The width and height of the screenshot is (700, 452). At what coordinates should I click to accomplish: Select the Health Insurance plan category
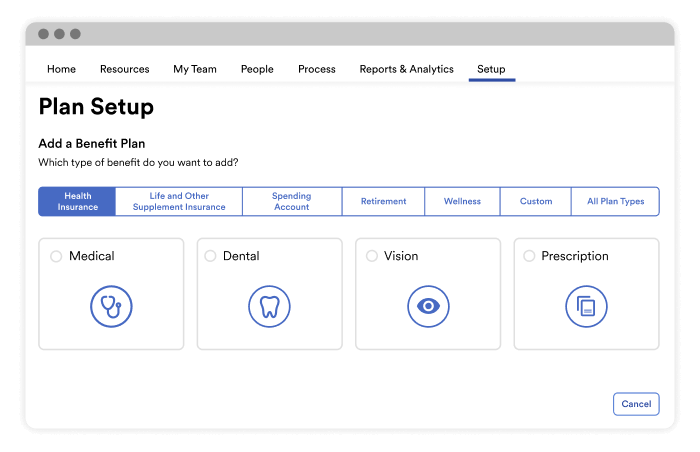pyautogui.click(x=77, y=201)
